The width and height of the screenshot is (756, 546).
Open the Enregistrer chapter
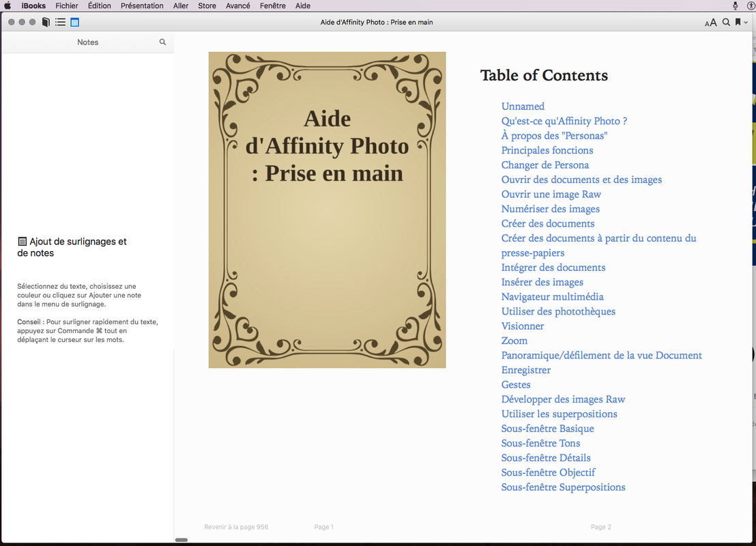525,370
